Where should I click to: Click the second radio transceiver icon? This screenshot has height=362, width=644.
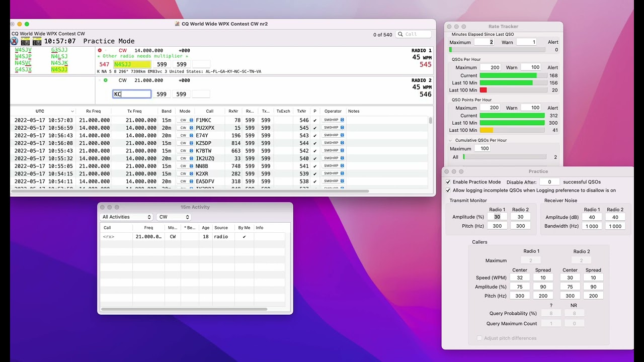click(37, 41)
